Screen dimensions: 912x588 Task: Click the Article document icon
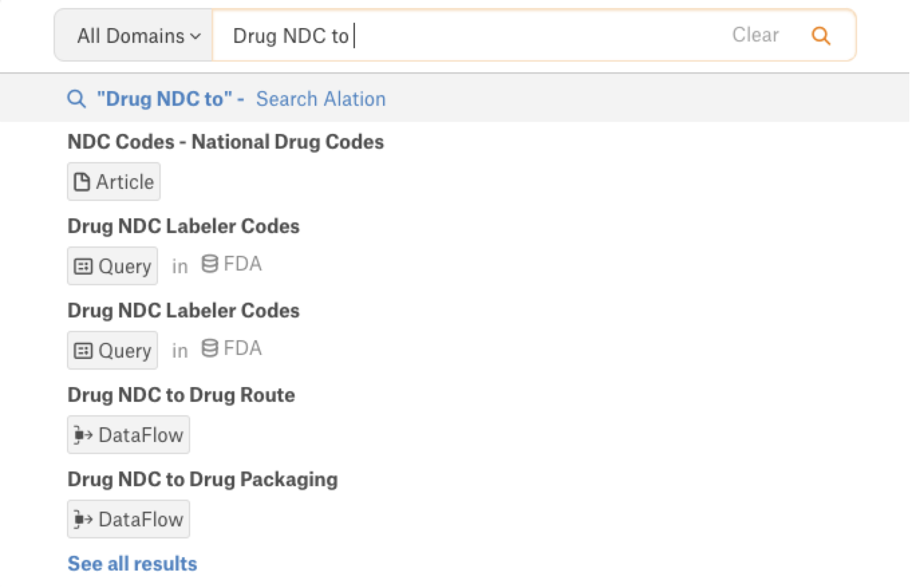82,181
